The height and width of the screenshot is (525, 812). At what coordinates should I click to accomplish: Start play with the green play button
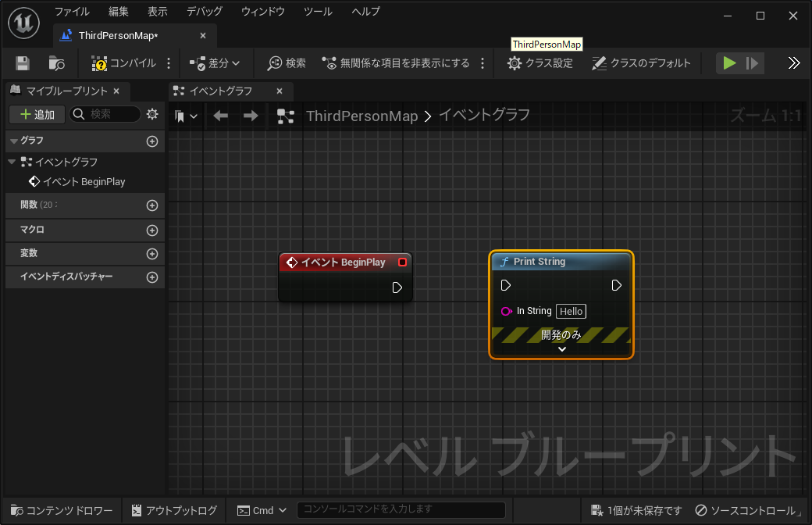click(x=729, y=63)
